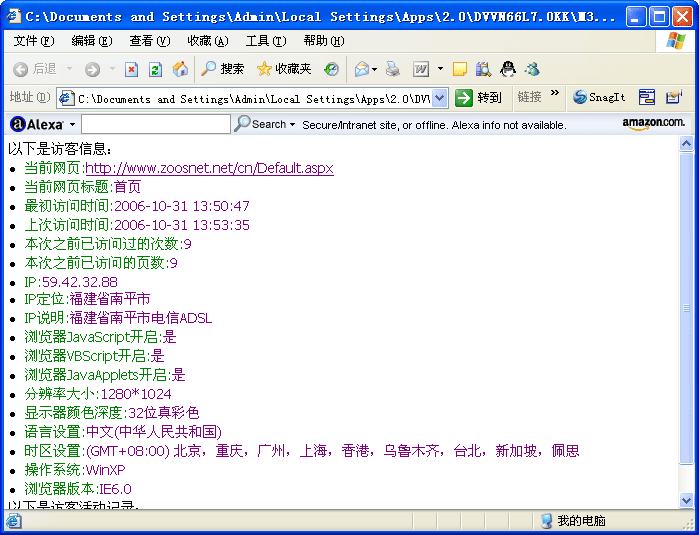Click the Back (后退) arrow button
Screen dimensions: 699x535
coord(35,69)
